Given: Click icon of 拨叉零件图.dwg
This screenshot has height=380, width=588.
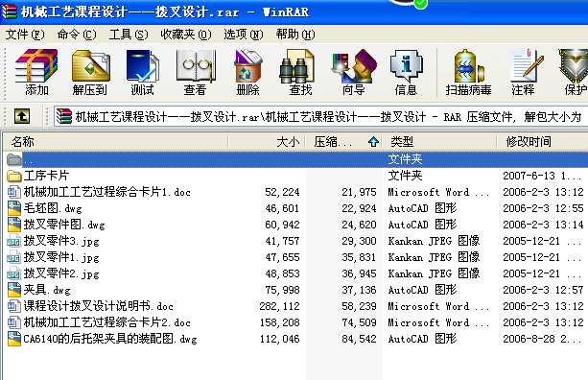Looking at the screenshot, I should coord(13,225).
